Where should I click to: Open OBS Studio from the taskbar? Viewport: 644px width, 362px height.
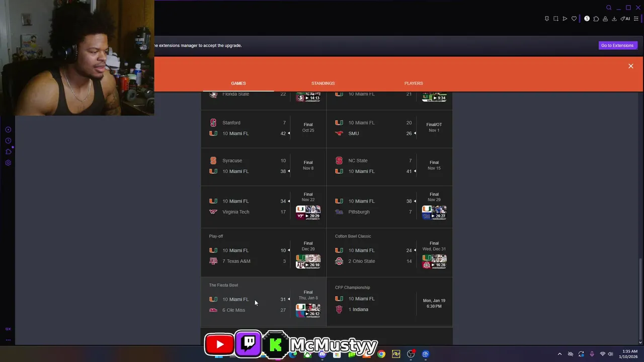coord(411,354)
